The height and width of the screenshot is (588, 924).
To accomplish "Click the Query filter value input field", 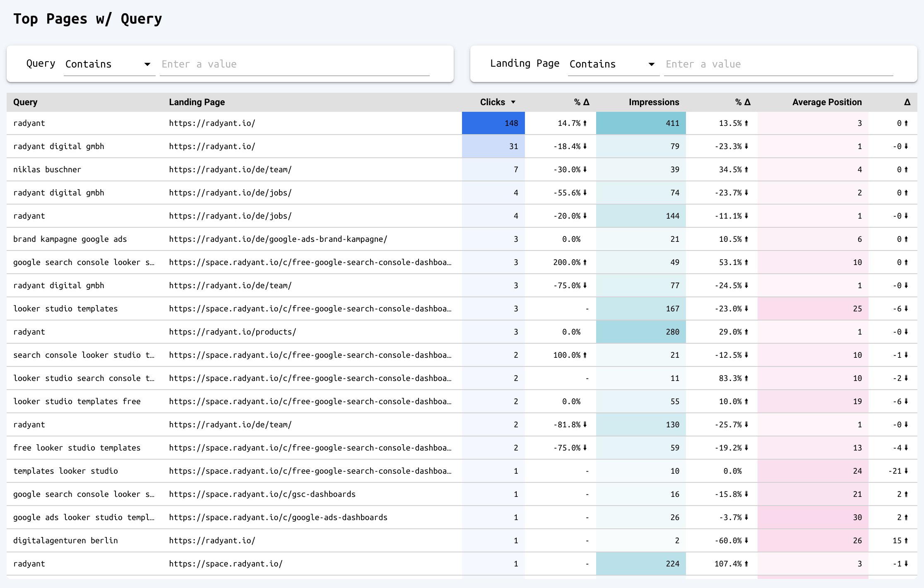I will pyautogui.click(x=295, y=64).
